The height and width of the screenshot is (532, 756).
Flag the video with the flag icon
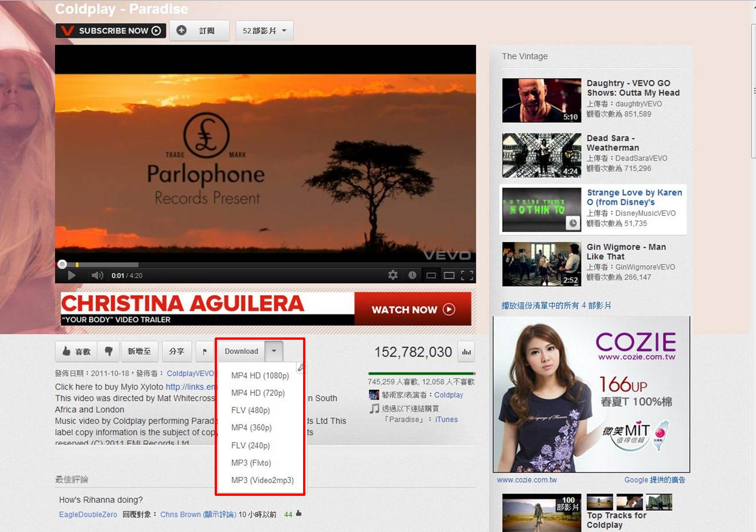tap(204, 351)
